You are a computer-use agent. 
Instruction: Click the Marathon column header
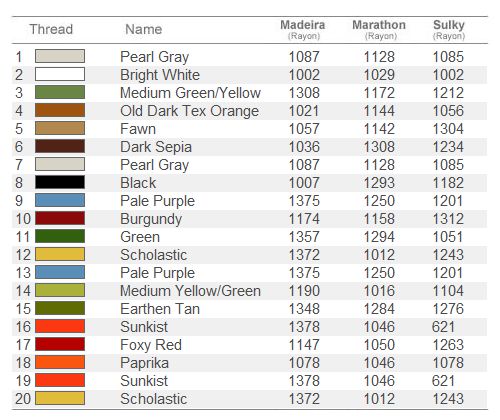pyautogui.click(x=379, y=29)
